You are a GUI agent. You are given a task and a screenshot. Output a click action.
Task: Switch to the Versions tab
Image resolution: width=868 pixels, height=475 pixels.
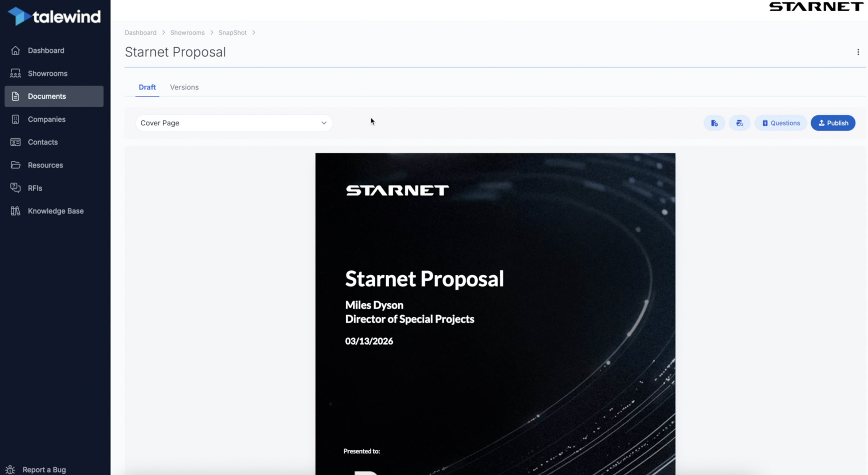[x=184, y=87]
